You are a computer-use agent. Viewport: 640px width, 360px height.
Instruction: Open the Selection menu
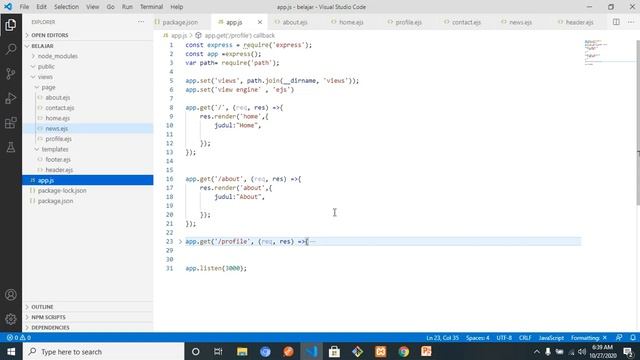tap(66, 7)
